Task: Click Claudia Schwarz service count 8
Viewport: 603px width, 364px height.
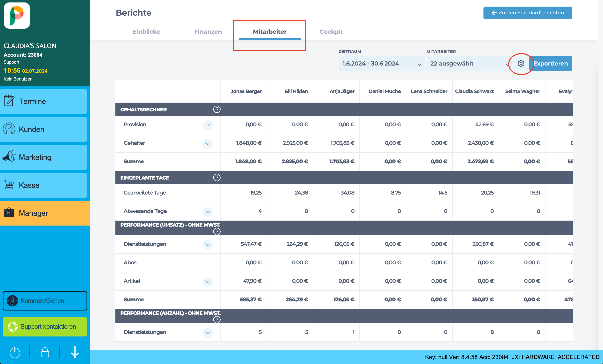Action: [492, 332]
